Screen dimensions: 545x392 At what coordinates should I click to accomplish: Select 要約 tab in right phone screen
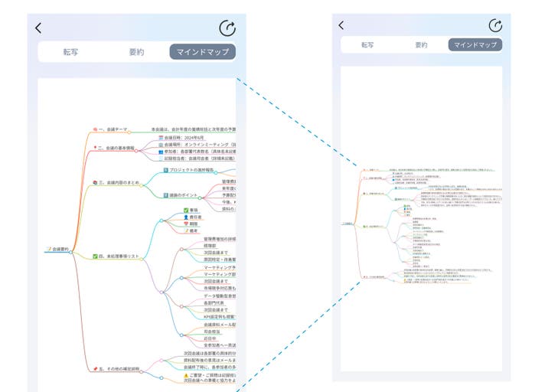(x=421, y=44)
